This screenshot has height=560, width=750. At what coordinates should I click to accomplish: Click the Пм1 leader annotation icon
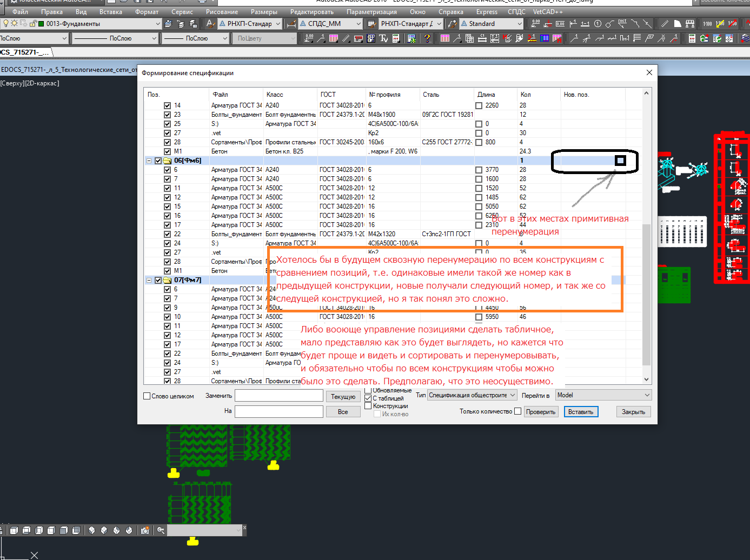point(625,38)
